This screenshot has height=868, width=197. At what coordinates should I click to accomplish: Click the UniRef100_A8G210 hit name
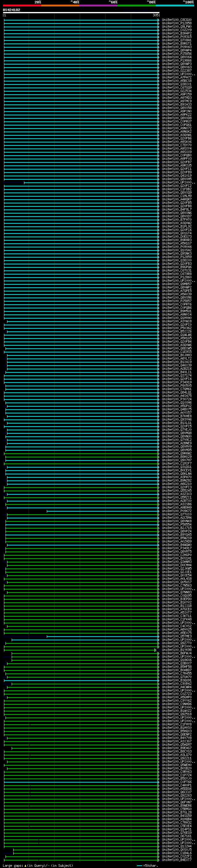(177, 484)
